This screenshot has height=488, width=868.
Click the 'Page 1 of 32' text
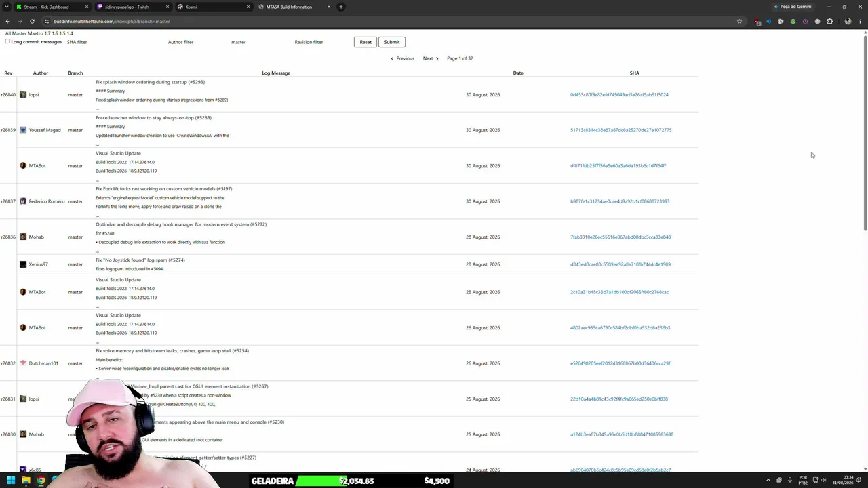click(x=460, y=58)
